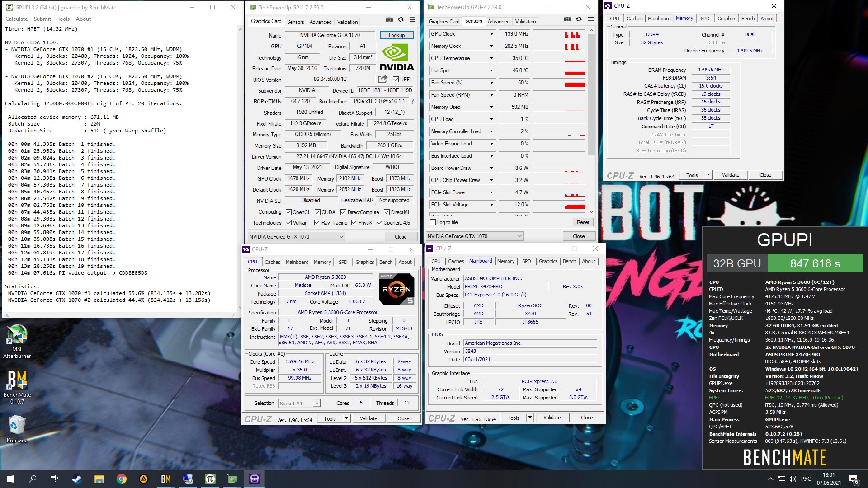This screenshot has height=488, width=868.
Task: Open the Board Power Draw sensor dropdown
Action: pos(491,168)
